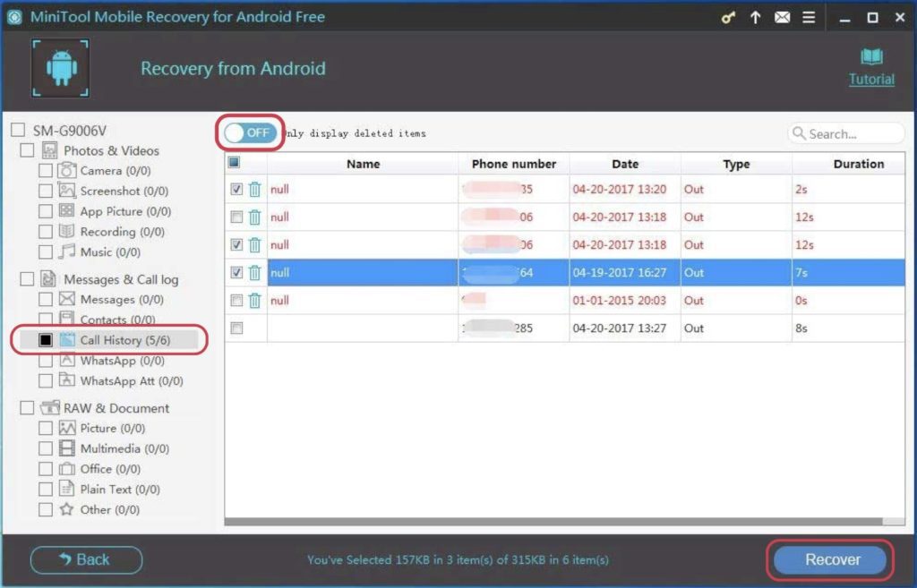Open the Tutorial book icon

[871, 56]
